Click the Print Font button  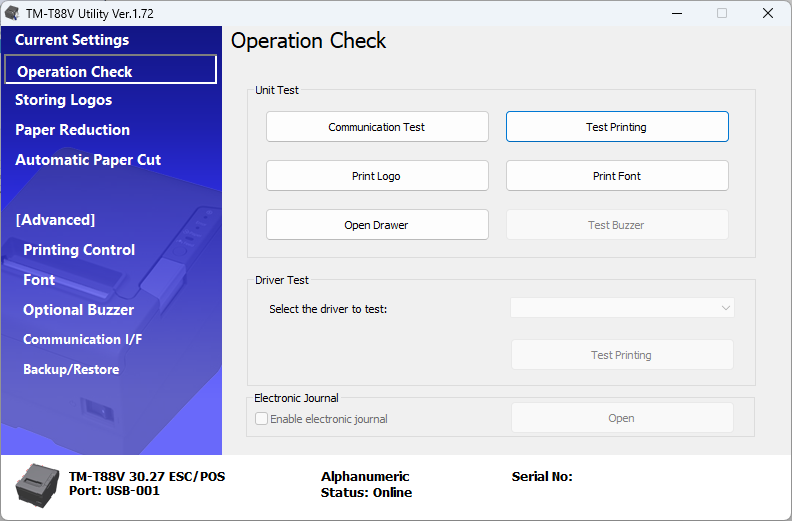tap(617, 176)
